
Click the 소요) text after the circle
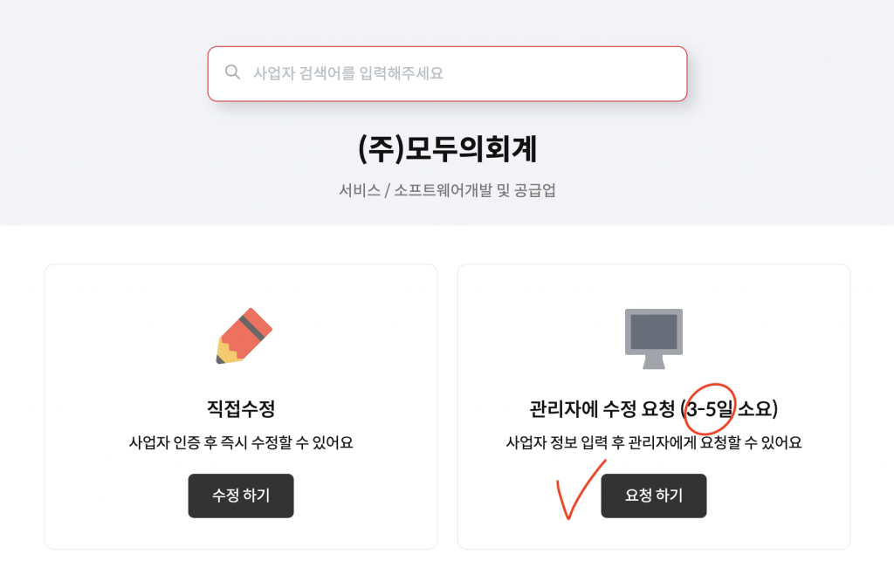pyautogui.click(x=758, y=408)
